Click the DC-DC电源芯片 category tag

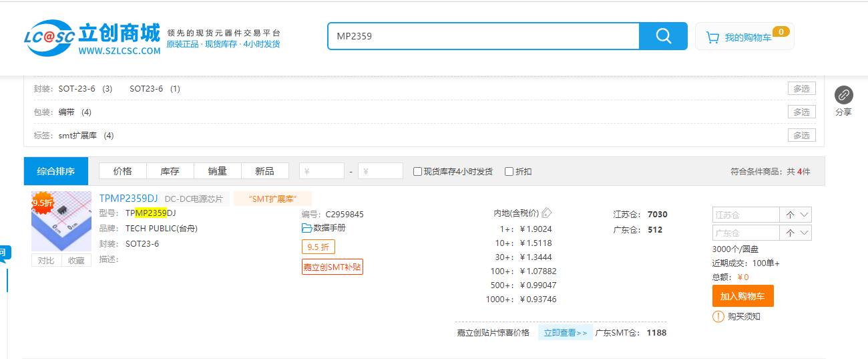click(x=194, y=199)
